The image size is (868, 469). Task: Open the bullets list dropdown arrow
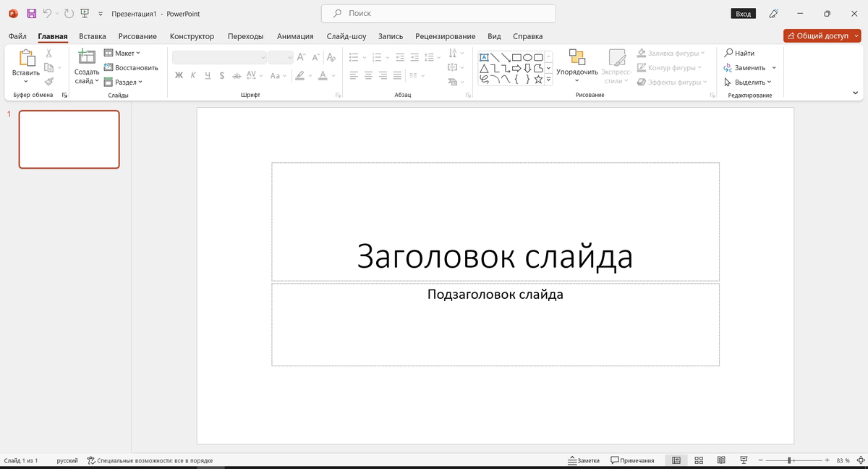[365, 57]
